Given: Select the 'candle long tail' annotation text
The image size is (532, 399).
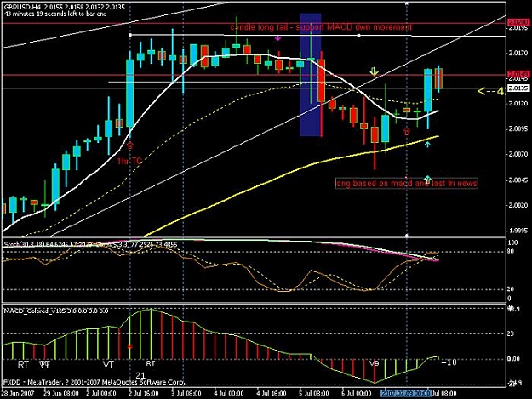Looking at the screenshot, I should click(321, 27).
